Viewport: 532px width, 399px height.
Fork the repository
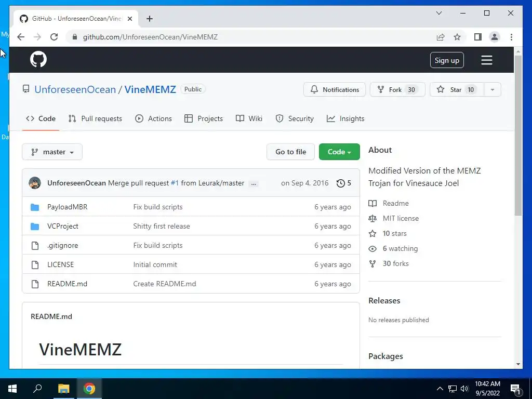[x=397, y=89]
